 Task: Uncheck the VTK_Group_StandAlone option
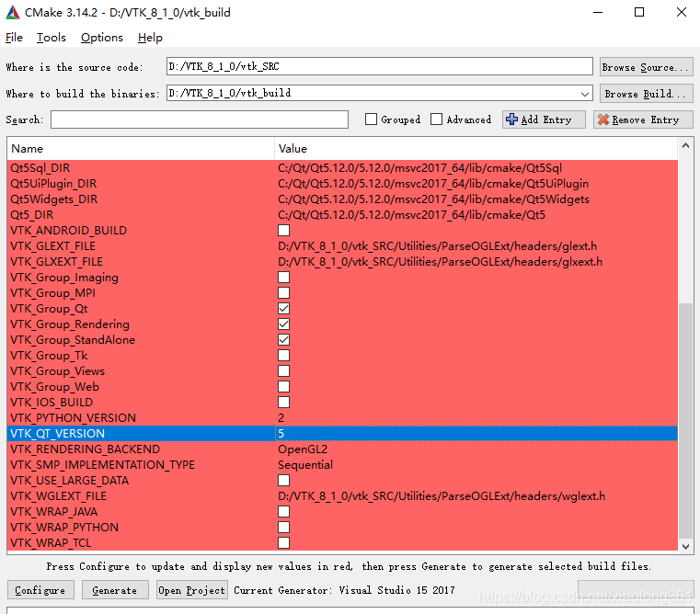[x=283, y=339]
